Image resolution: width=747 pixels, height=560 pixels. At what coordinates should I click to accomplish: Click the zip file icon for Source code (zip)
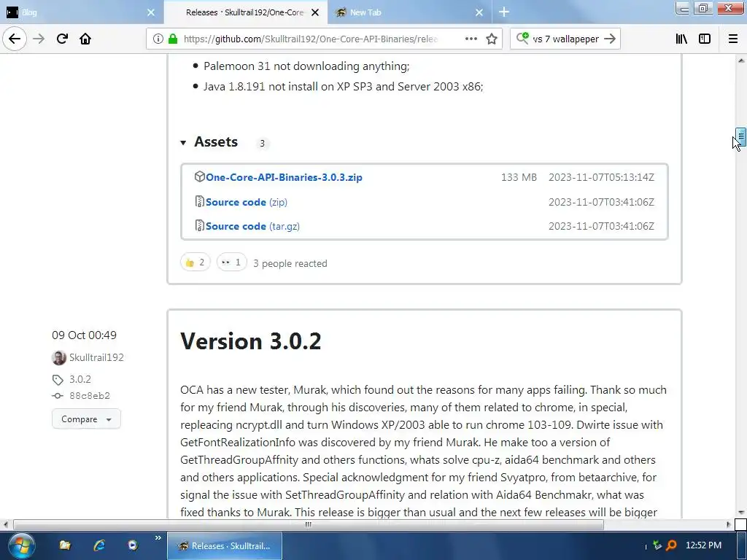pyautogui.click(x=200, y=201)
